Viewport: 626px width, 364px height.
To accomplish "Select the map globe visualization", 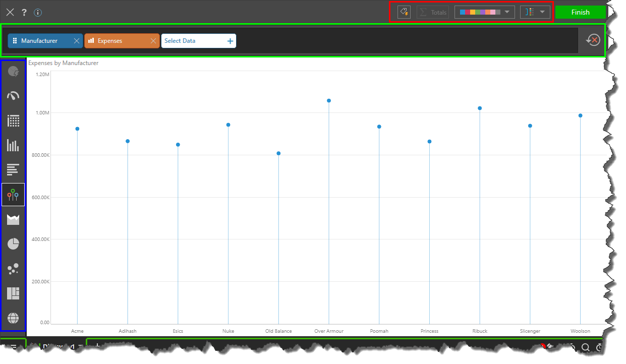I will pos(13,318).
